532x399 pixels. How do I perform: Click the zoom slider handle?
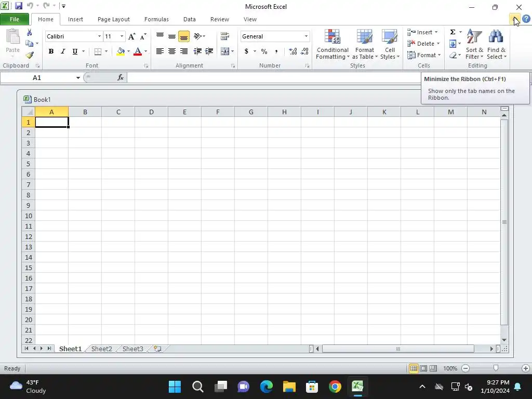(x=496, y=368)
